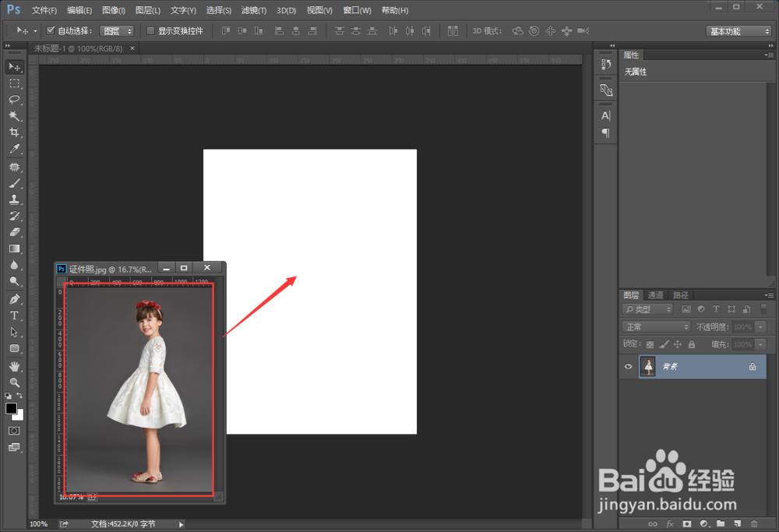Select the Rectangular Marquee tool
The height and width of the screenshot is (532, 779).
coord(14,83)
